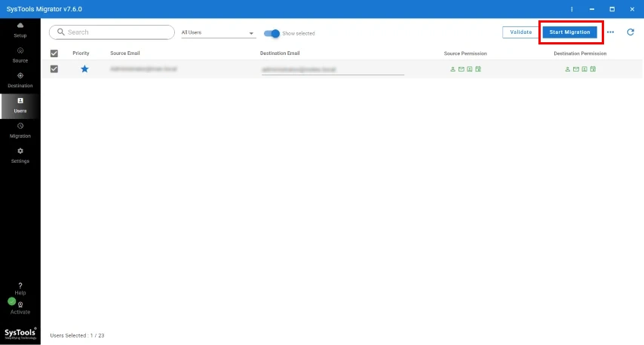Viewport: 644px width, 345px height.
Task: Open the title bar vertical dots menu
Action: pos(572,9)
